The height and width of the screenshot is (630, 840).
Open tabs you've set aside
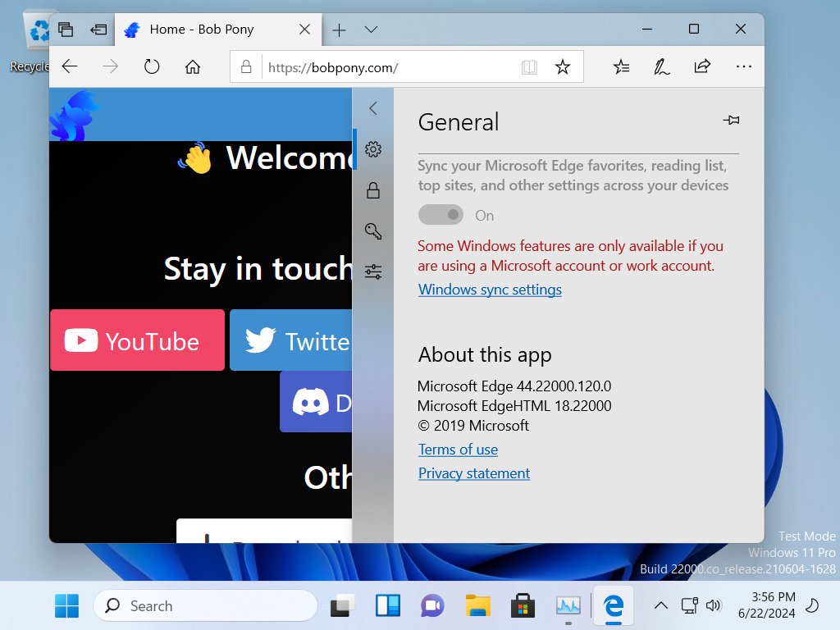coord(66,29)
